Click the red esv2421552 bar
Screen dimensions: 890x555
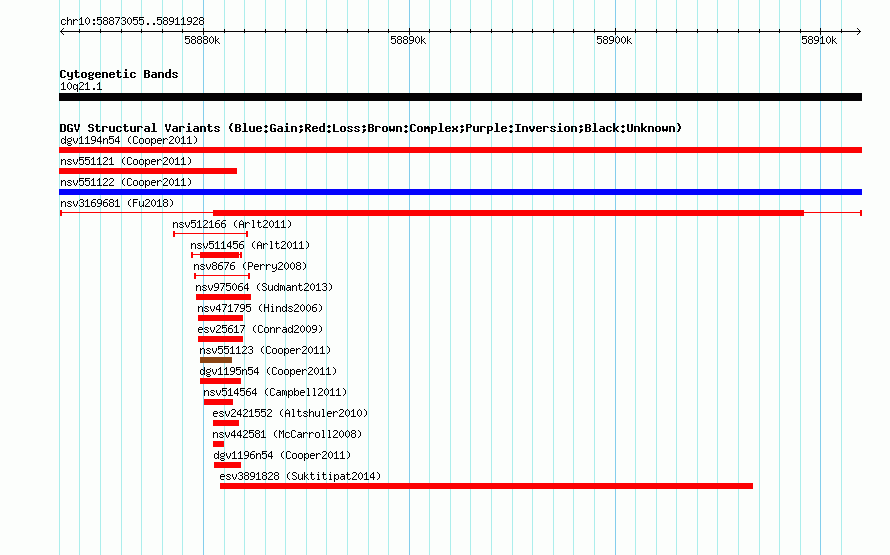coord(226,423)
